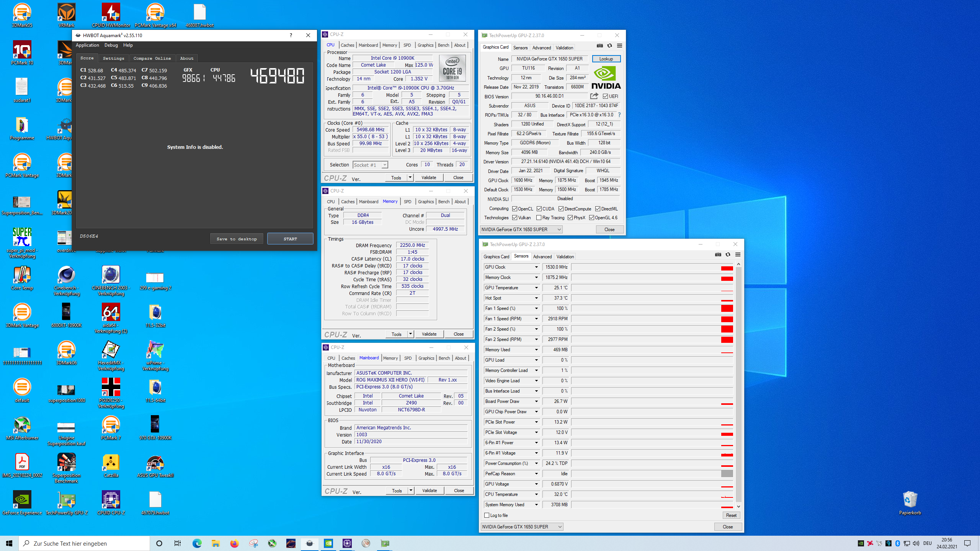The height and width of the screenshot is (551, 980).
Task: Open Catzilla desktop icon
Action: (111, 465)
